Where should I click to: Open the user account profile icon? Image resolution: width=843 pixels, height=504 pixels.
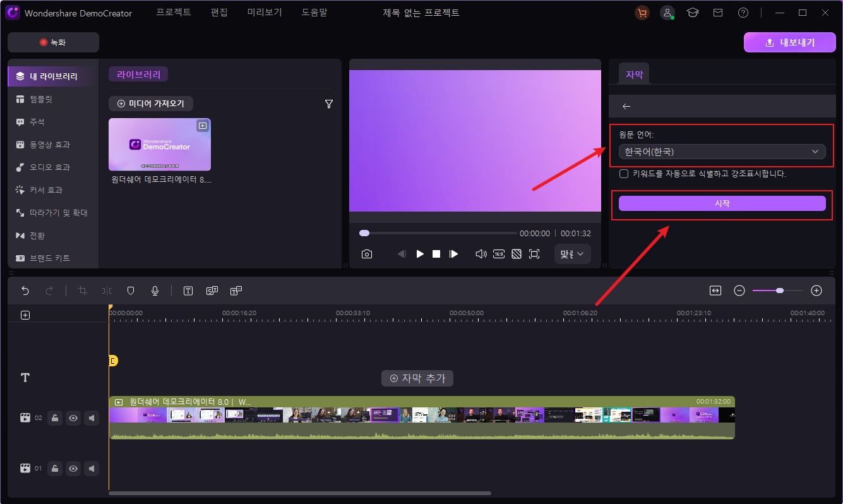667,13
